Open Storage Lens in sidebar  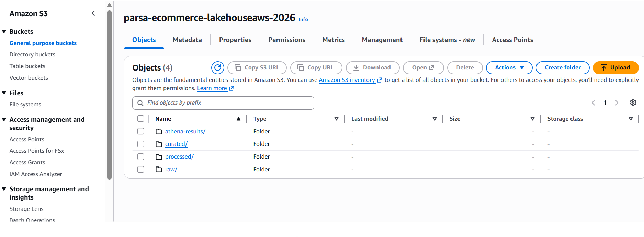pyautogui.click(x=26, y=209)
